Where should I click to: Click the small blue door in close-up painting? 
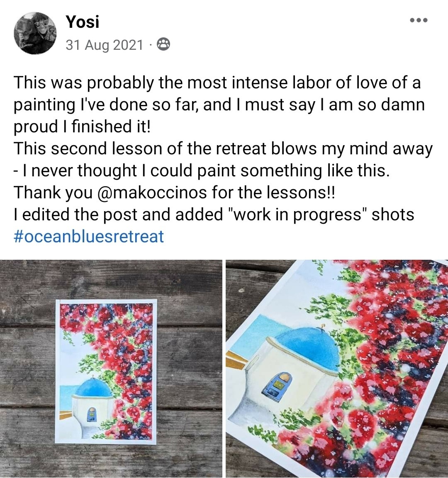click(x=277, y=384)
